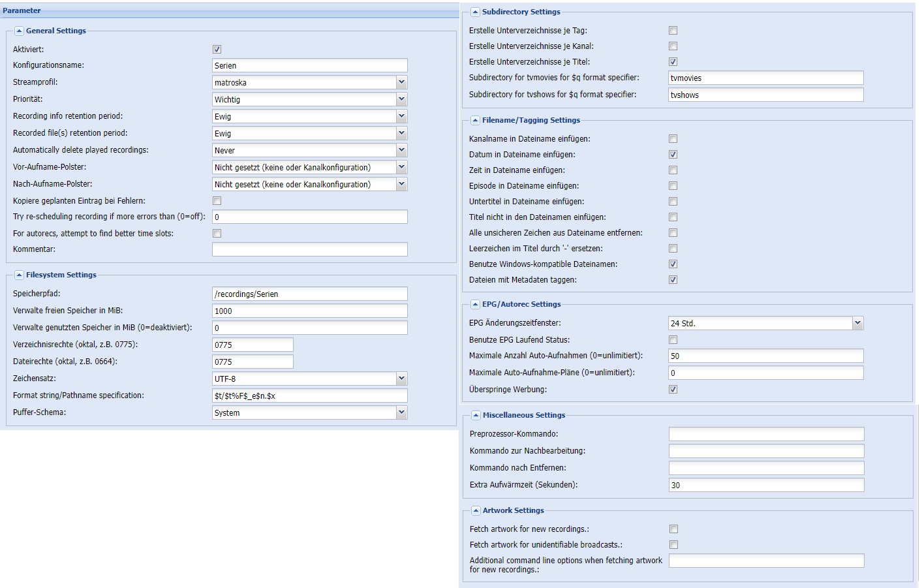Enable Erstelle Unterverzeichnisse je Tag

tap(673, 30)
